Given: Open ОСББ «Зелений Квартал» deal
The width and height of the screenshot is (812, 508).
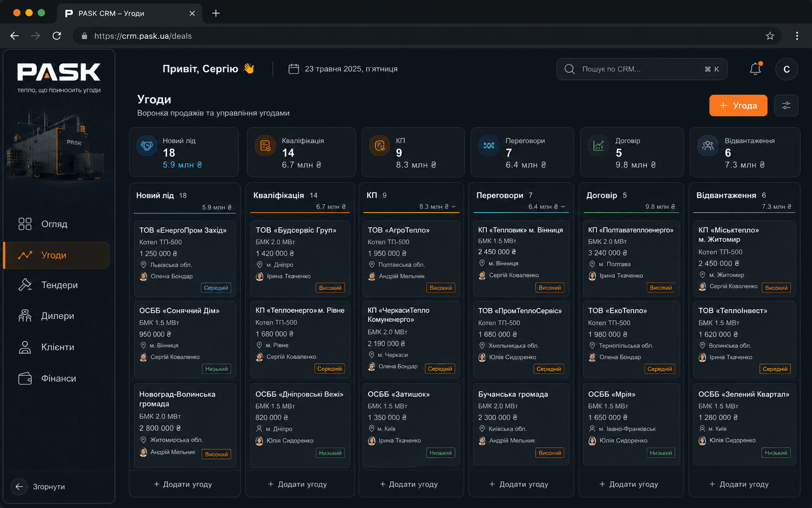Looking at the screenshot, I should tap(744, 425).
